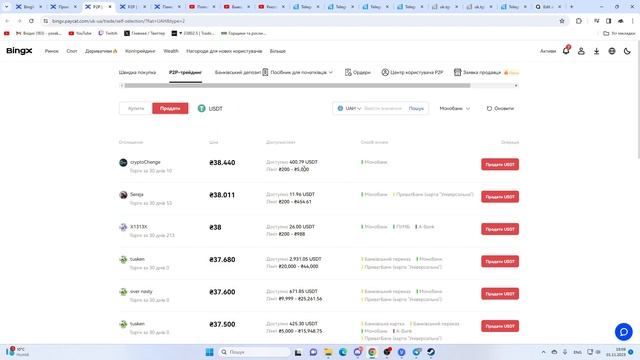The height and width of the screenshot is (360, 640).
Task: Open the Twitch bookmark
Action: (108, 33)
